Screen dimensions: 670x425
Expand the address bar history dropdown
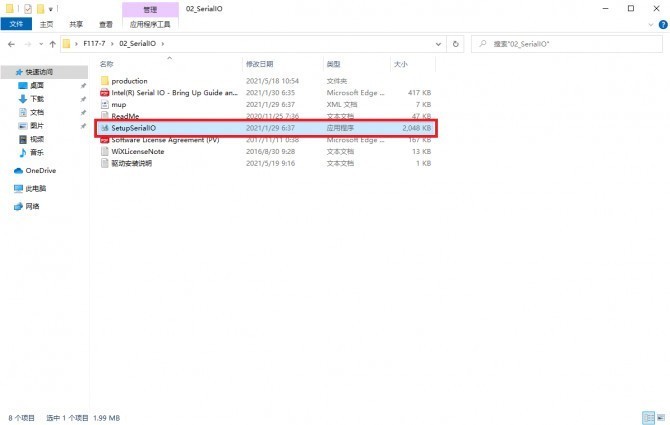coord(438,44)
